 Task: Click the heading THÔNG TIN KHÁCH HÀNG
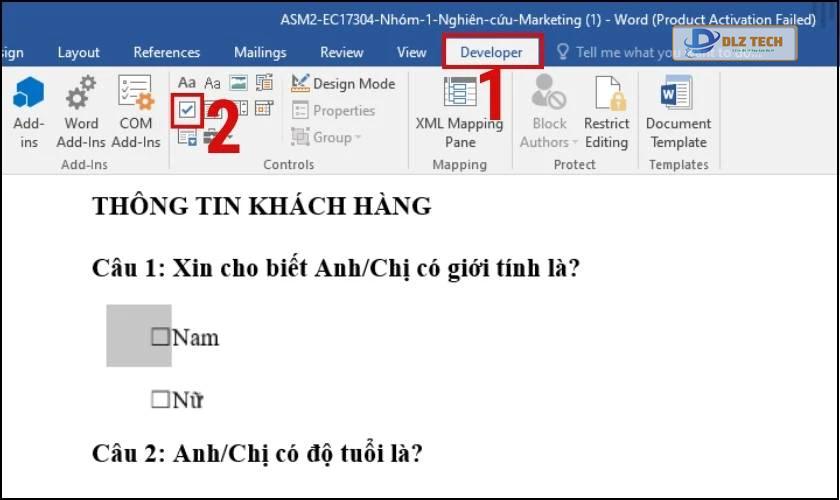tap(261, 206)
